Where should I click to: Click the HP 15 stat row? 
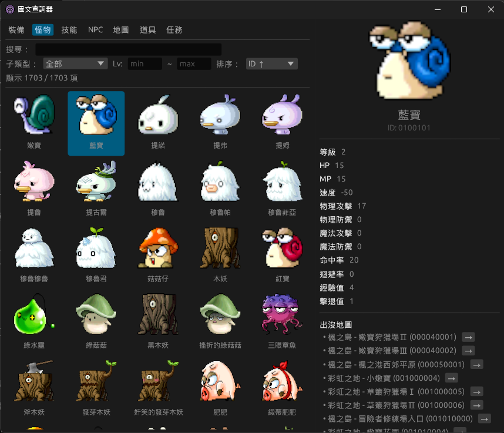click(x=331, y=165)
